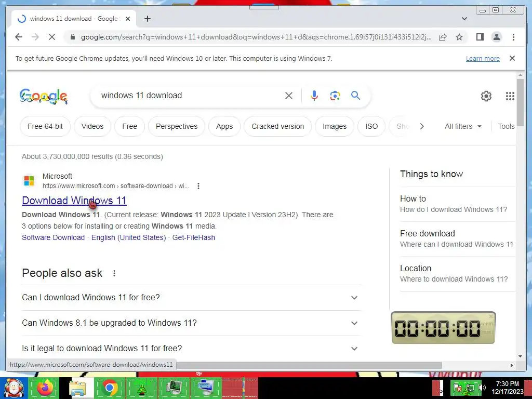
Task: Clear the search box text
Action: point(289,96)
